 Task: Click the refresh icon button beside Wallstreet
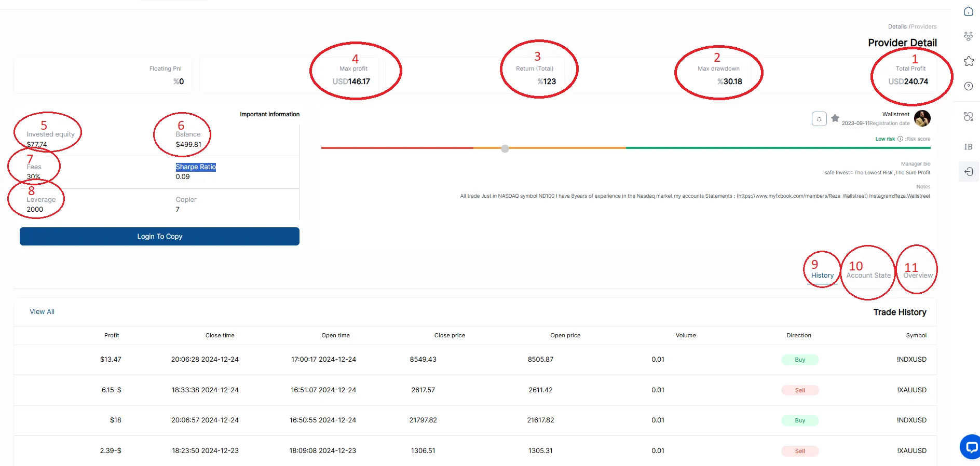(x=819, y=119)
